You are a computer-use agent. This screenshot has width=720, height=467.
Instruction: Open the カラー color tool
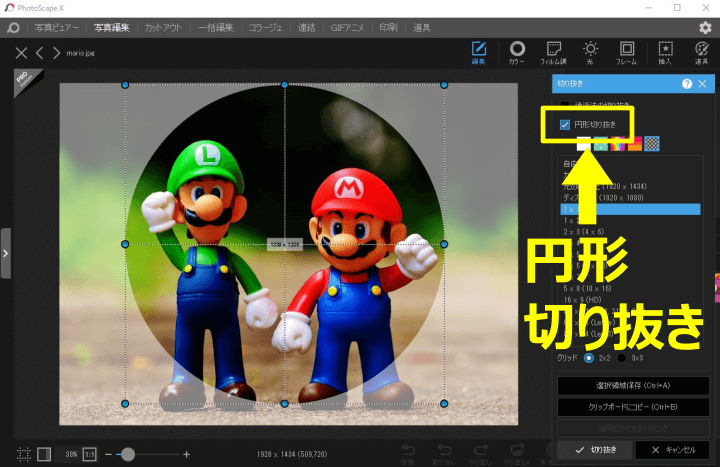(x=517, y=52)
